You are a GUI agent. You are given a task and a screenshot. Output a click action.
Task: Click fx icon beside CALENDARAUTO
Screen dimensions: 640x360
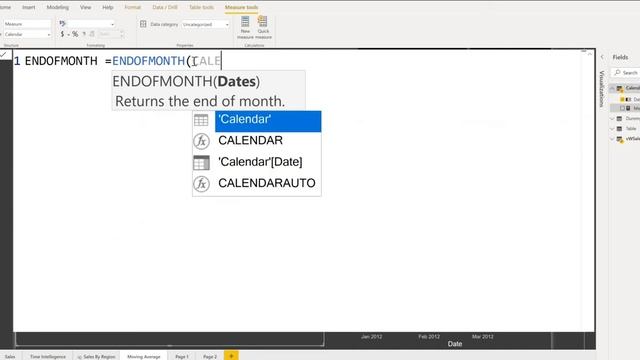click(x=201, y=184)
